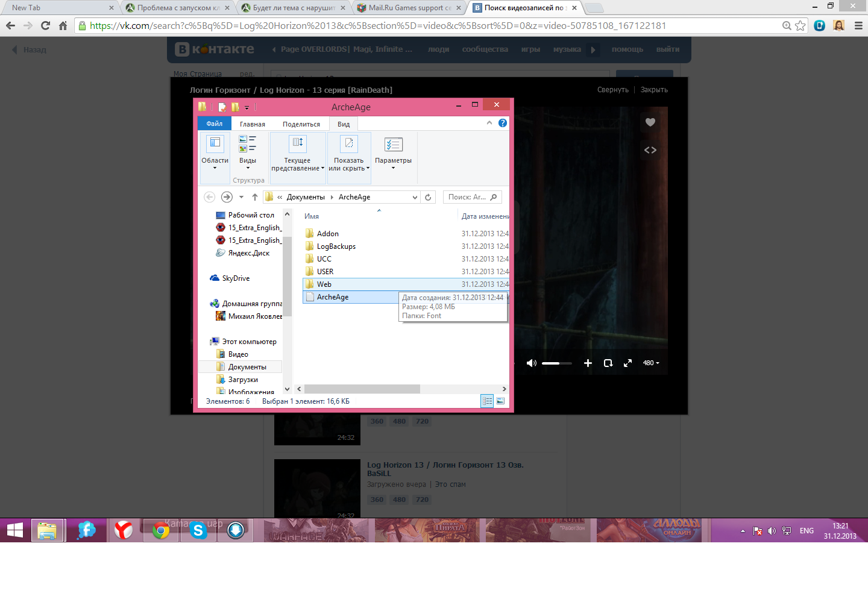Open Skype from the taskbar

(x=198, y=530)
